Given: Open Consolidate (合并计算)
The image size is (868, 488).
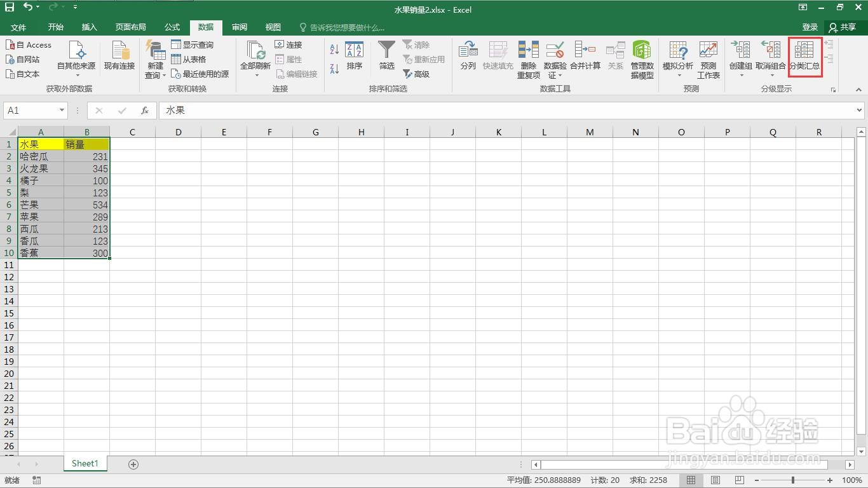Looking at the screenshot, I should point(585,56).
